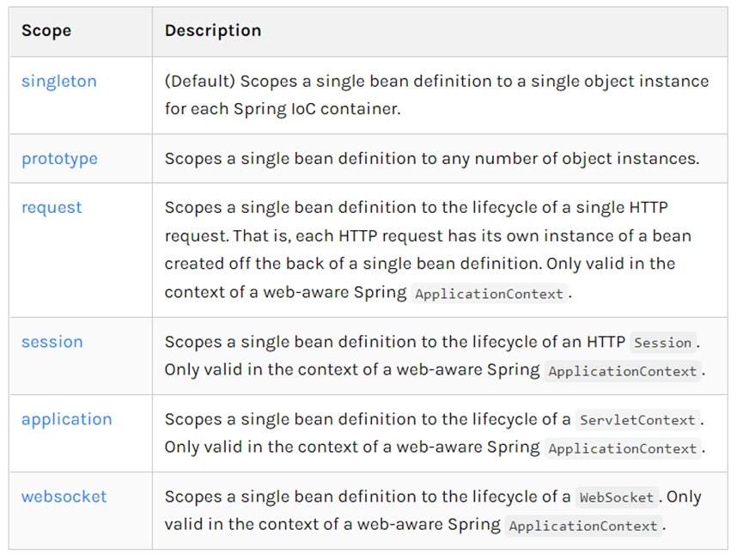Open the websocket scope link
Image resolution: width=743 pixels, height=560 pixels.
(64, 496)
